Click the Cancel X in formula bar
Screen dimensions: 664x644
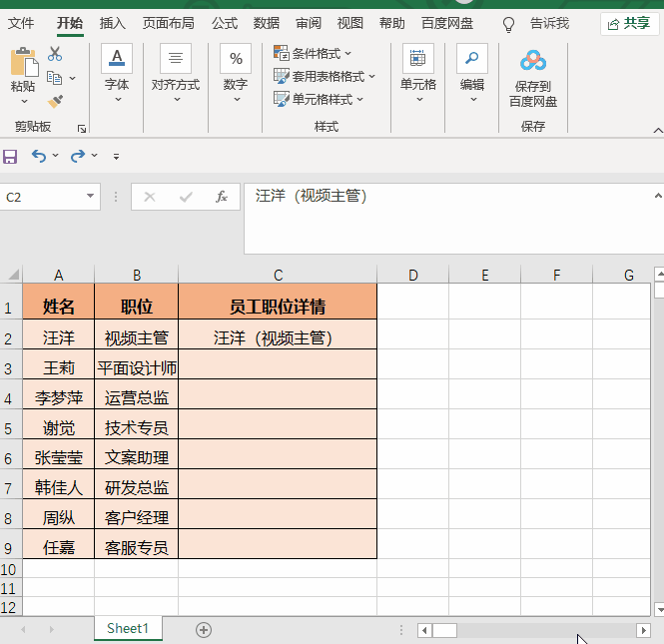[x=150, y=197]
